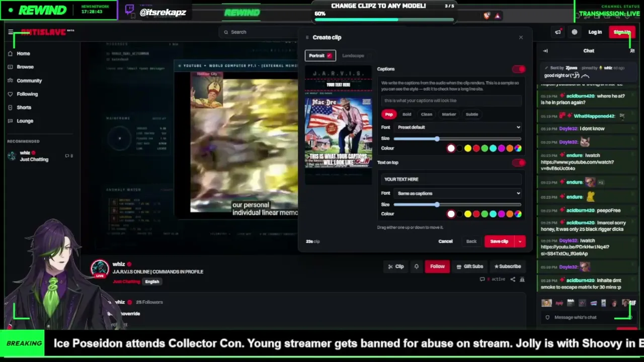
Task: Click the Shorts icon in the sidebar
Action: [x=10, y=107]
